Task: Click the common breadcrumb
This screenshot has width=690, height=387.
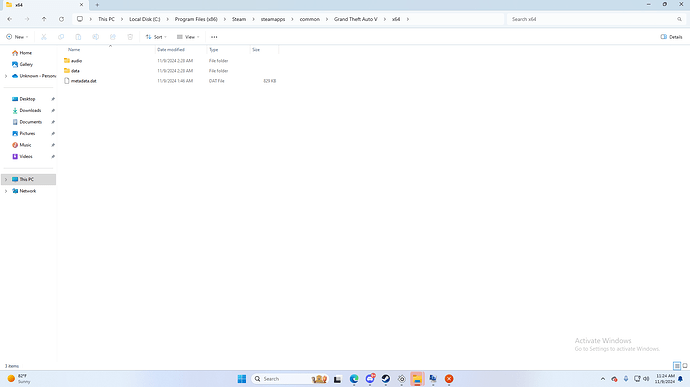Action: coord(310,19)
